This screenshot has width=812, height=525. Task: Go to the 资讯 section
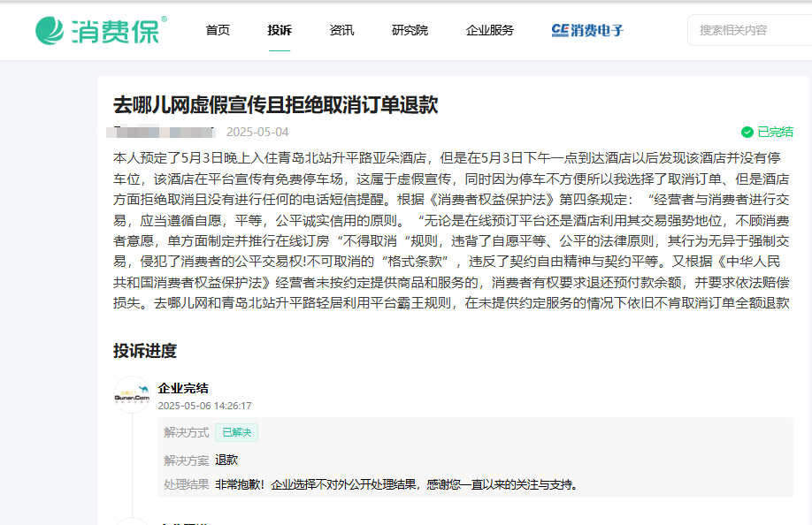pos(341,31)
